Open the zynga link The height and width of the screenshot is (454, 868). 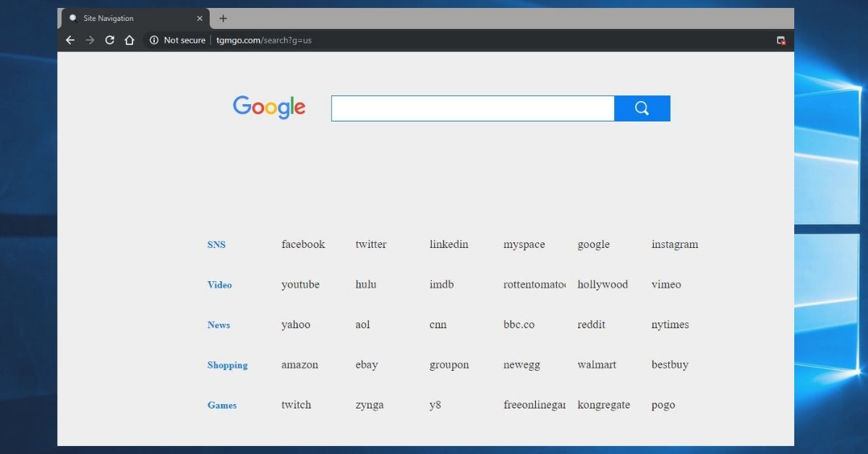370,406
